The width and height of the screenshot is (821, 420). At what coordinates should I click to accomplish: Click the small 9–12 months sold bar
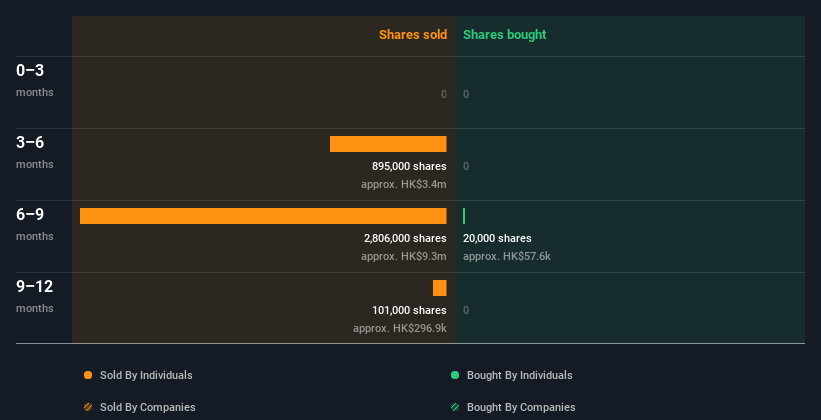(440, 288)
